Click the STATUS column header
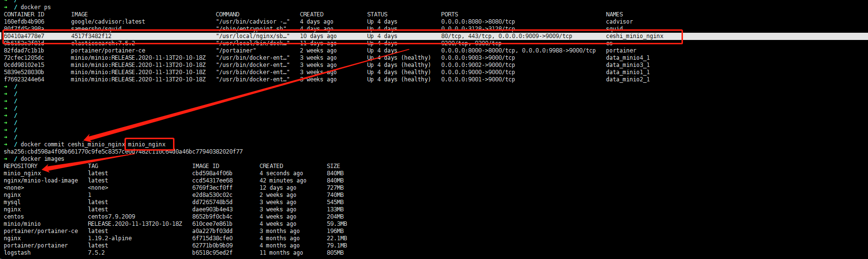Viewport: 868px width, 259px height. 377,14
